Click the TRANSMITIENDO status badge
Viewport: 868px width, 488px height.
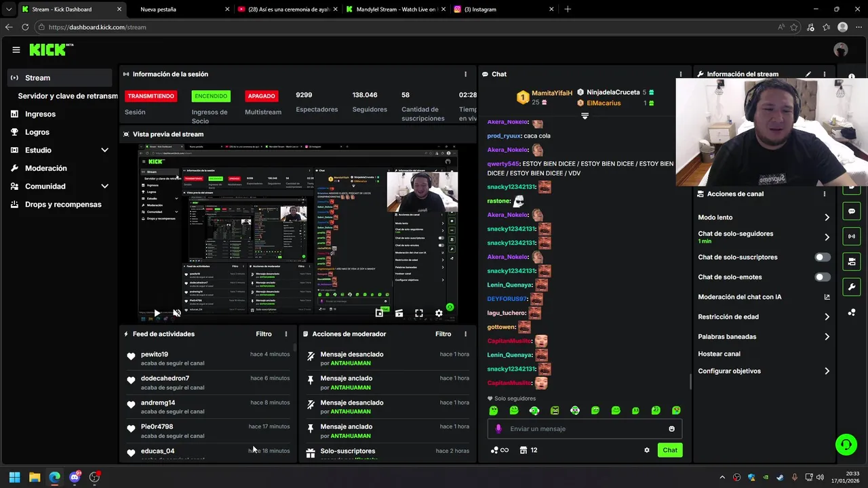151,96
